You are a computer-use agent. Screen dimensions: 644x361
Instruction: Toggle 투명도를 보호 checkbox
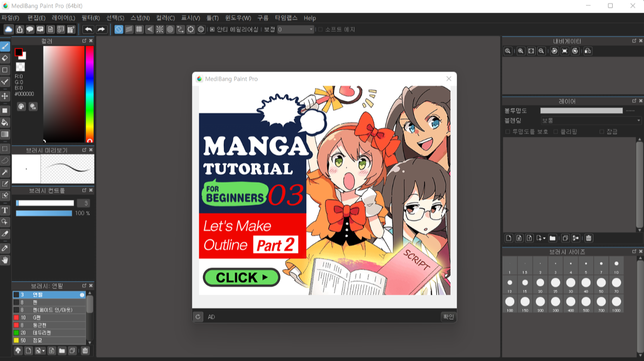(507, 132)
